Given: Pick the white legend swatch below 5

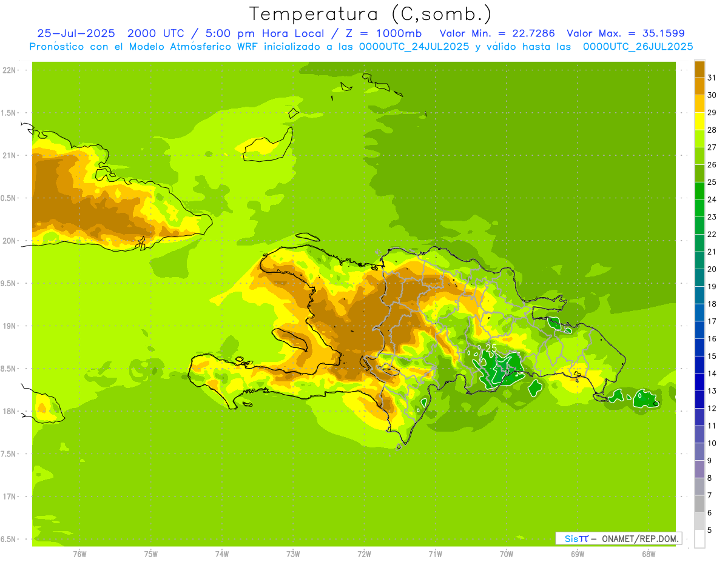Looking at the screenshot, I should click(x=699, y=538).
